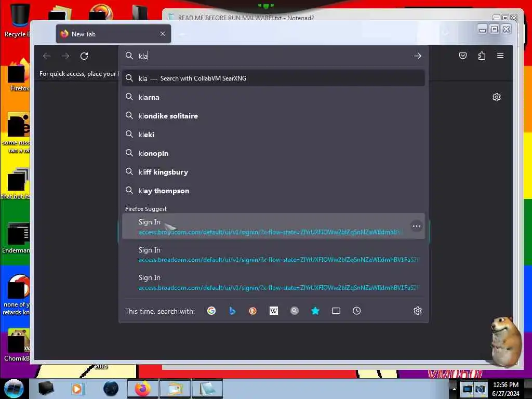Select the klay thompson suggestion
This screenshot has width=532, height=399.
(273, 191)
